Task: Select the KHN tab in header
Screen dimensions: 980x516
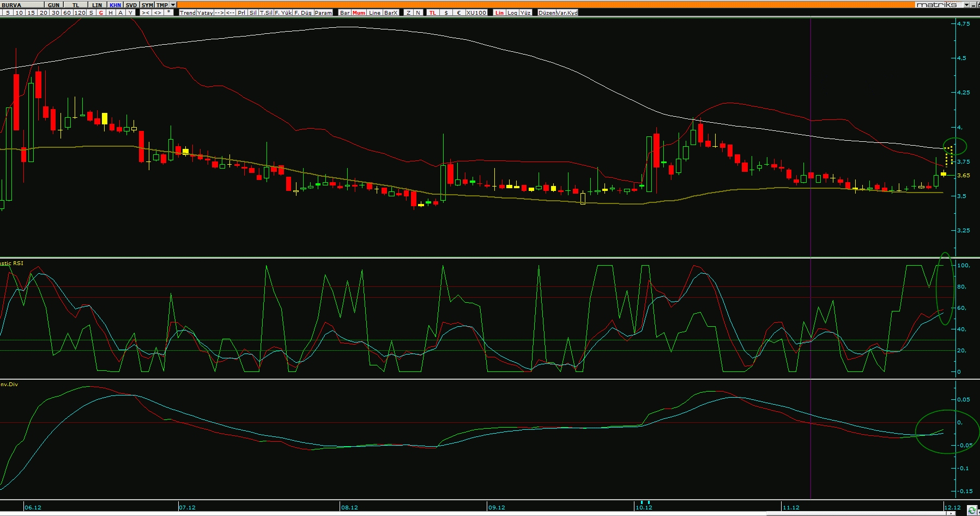Action: [116, 5]
